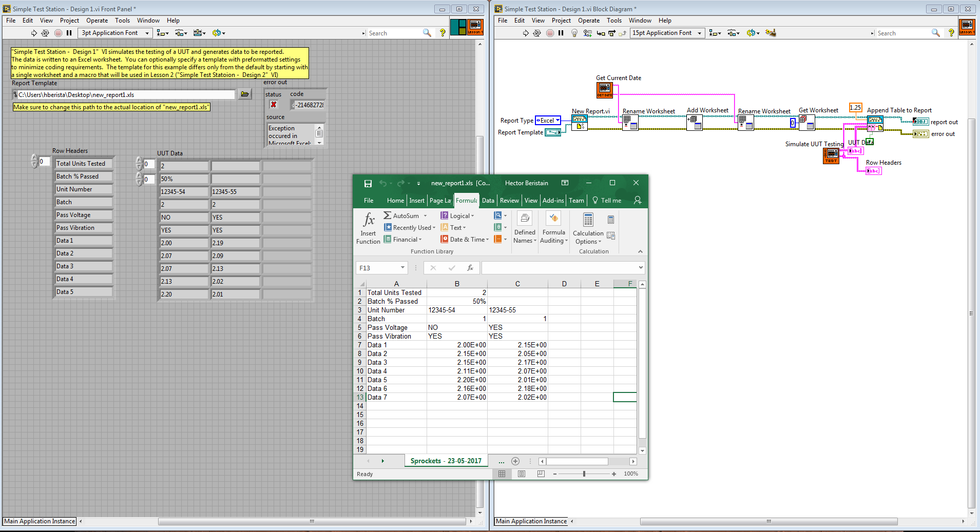Open Recently Used functions in Excel

(410, 228)
